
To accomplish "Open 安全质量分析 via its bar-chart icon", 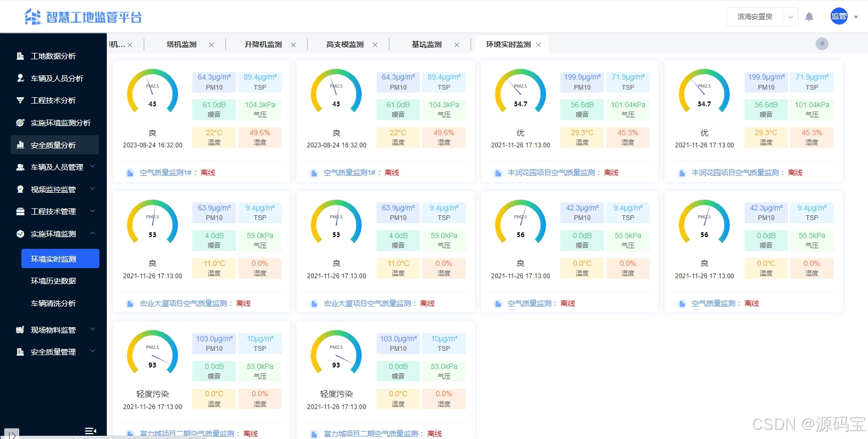I will coord(20,145).
